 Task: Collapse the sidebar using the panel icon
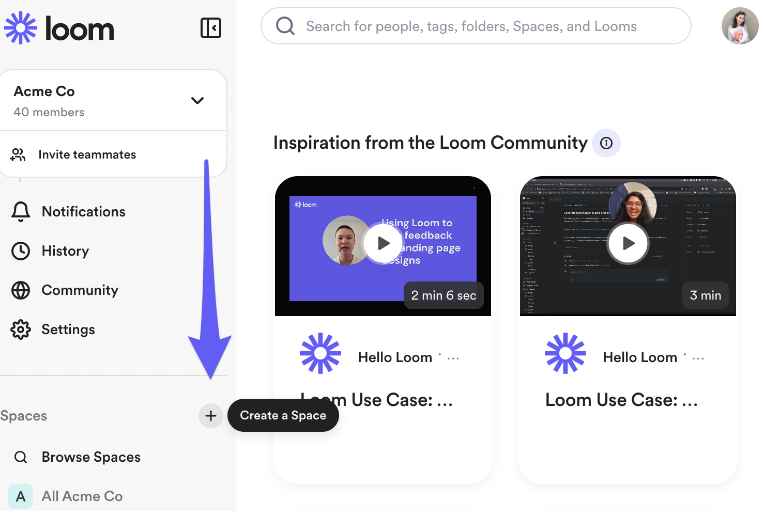pyautogui.click(x=210, y=28)
